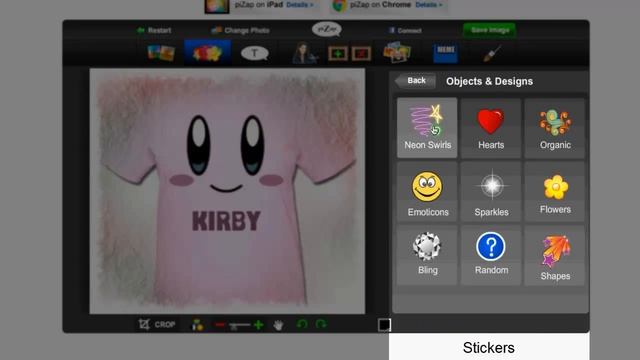Screen dimensions: 640x360
Task: Open the Organic sticker category
Action: [x=555, y=127]
